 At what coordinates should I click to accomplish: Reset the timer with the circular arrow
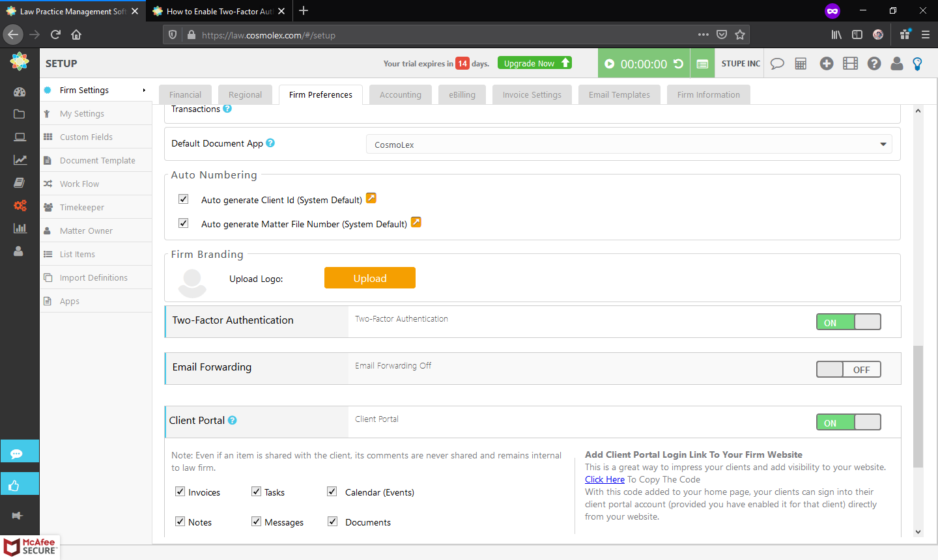(678, 64)
